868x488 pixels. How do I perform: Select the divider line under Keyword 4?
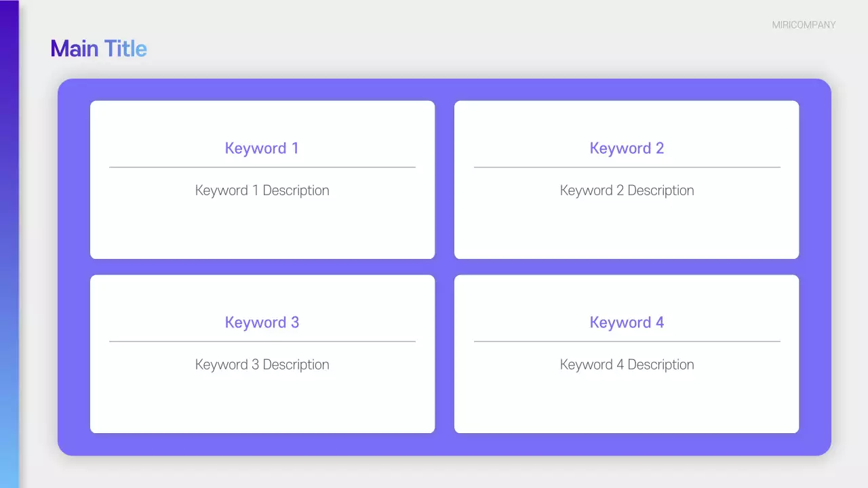click(x=627, y=342)
